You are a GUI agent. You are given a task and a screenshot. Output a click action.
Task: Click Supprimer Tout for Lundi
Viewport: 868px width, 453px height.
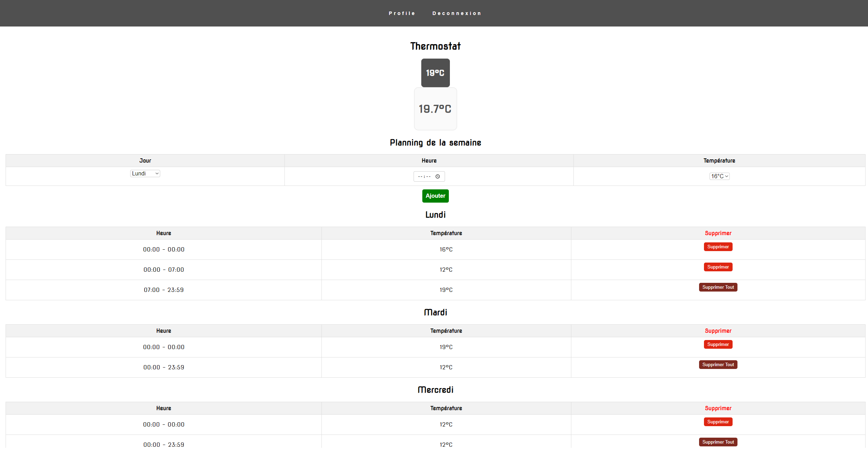[718, 287]
